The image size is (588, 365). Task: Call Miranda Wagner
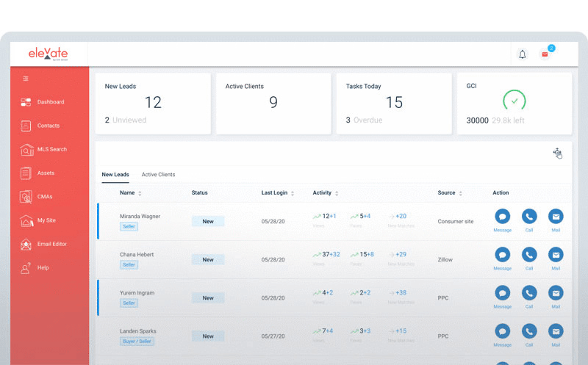[529, 216]
